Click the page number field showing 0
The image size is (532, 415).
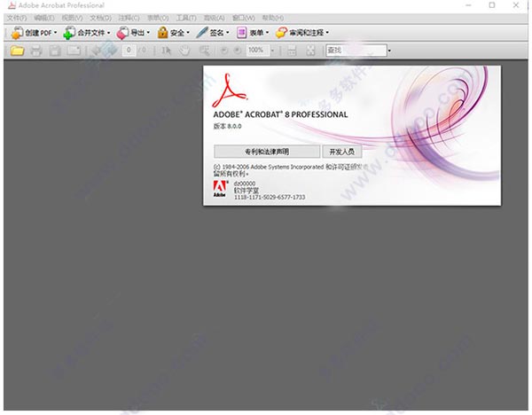(x=129, y=51)
